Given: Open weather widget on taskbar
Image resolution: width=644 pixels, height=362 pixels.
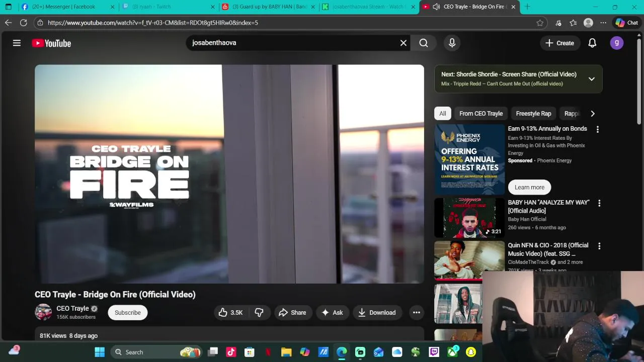Looking at the screenshot, I should [14, 351].
